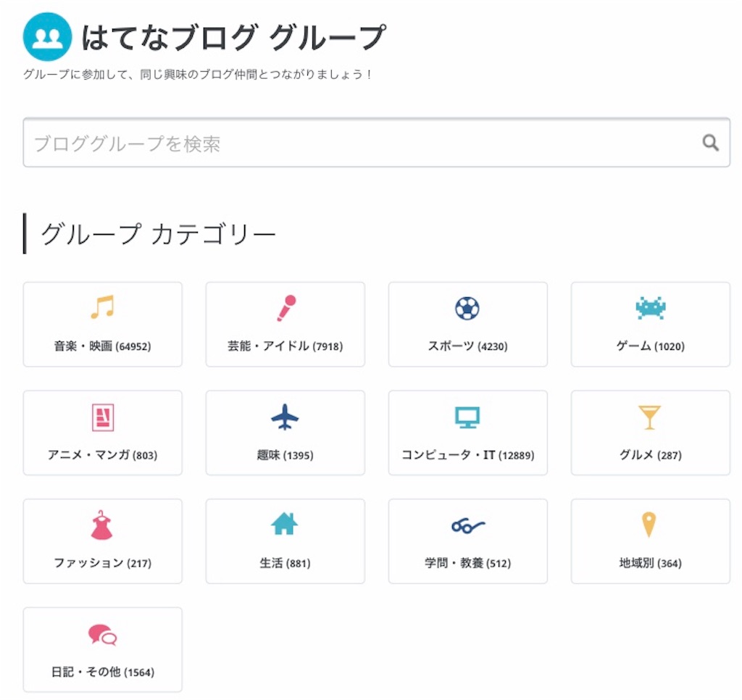Click the はてなブログ グループ logo icon
Image resolution: width=742 pixels, height=700 pixels.
coord(47,37)
